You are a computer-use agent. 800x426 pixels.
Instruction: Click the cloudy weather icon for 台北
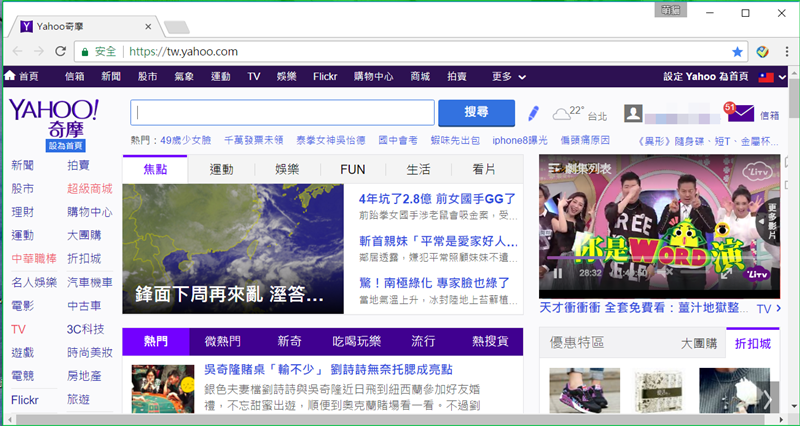[561, 114]
